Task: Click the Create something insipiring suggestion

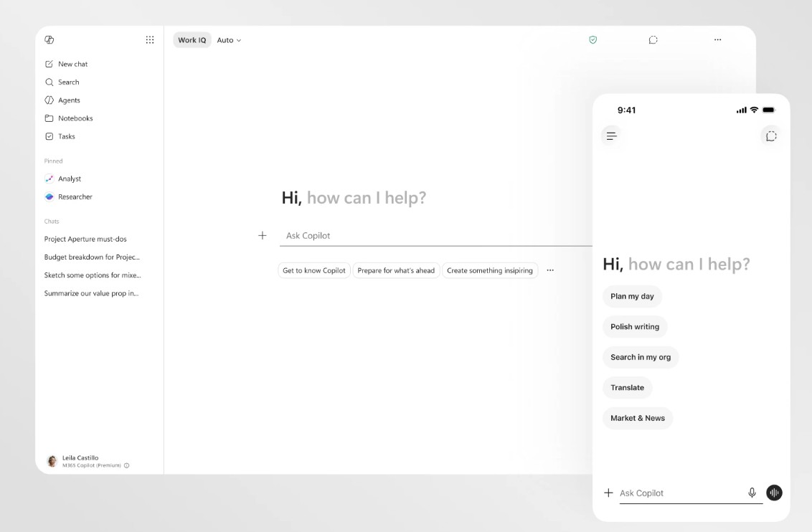Action: click(490, 270)
